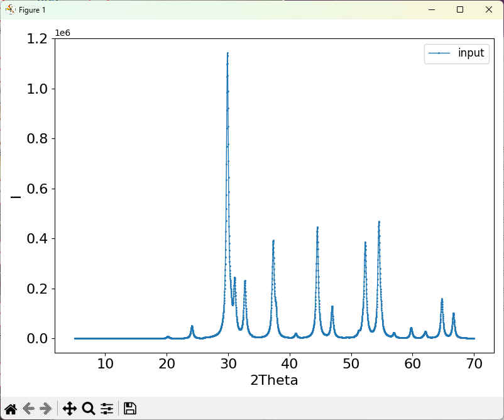The image size is (504, 420).
Task: Go forward to next view
Action: coord(46,409)
